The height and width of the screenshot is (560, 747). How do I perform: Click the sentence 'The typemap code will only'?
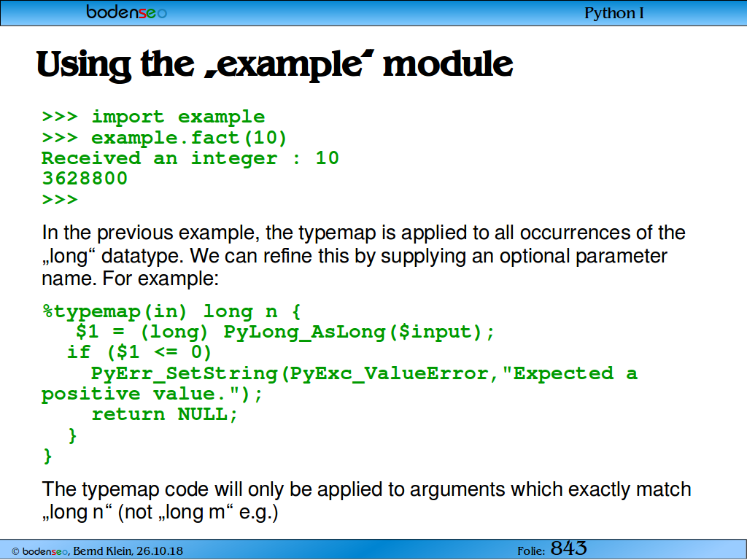[x=366, y=500]
